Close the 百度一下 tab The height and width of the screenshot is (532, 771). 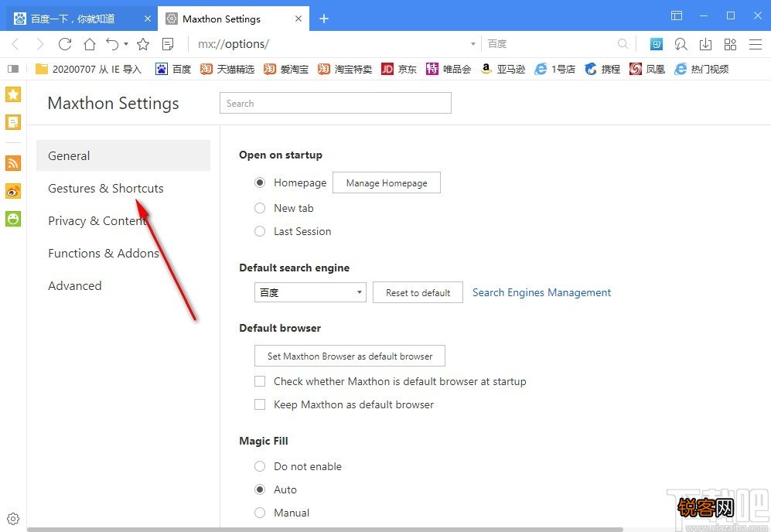(x=148, y=19)
